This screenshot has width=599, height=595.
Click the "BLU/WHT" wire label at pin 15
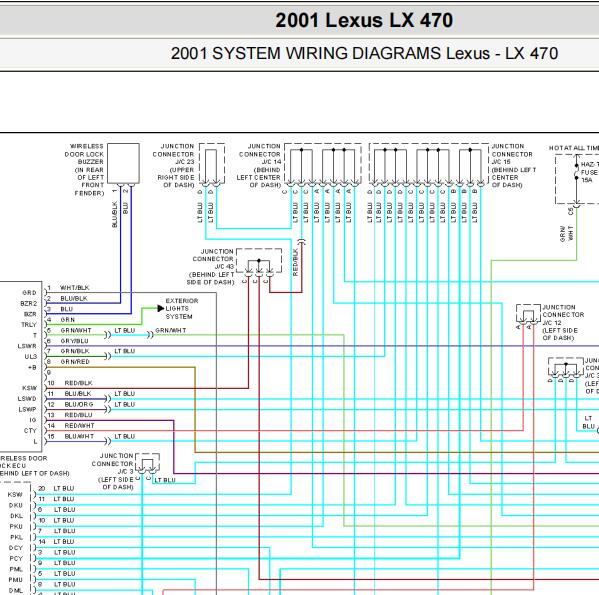79,436
